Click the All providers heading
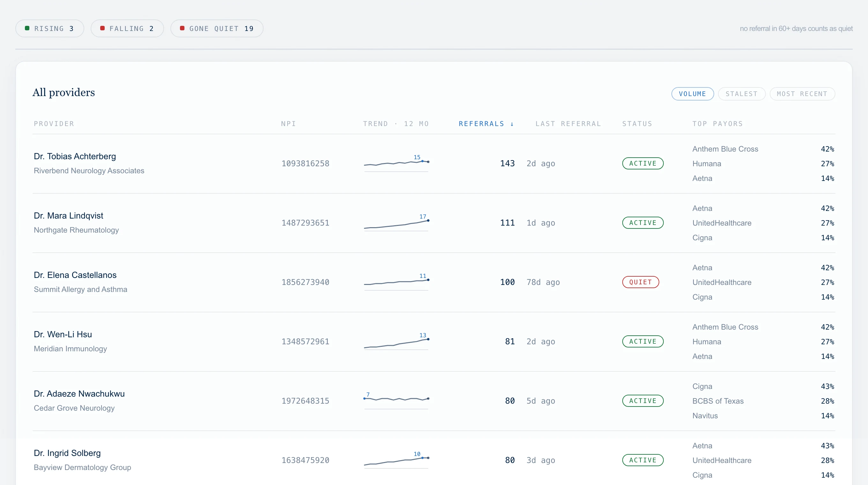 [x=64, y=93]
